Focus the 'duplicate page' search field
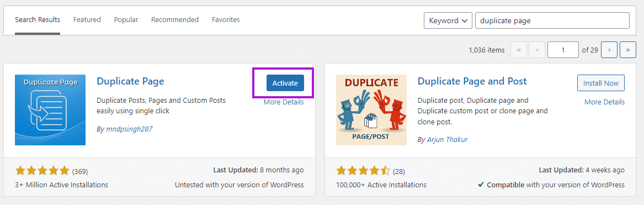The image size is (644, 205). tap(552, 20)
